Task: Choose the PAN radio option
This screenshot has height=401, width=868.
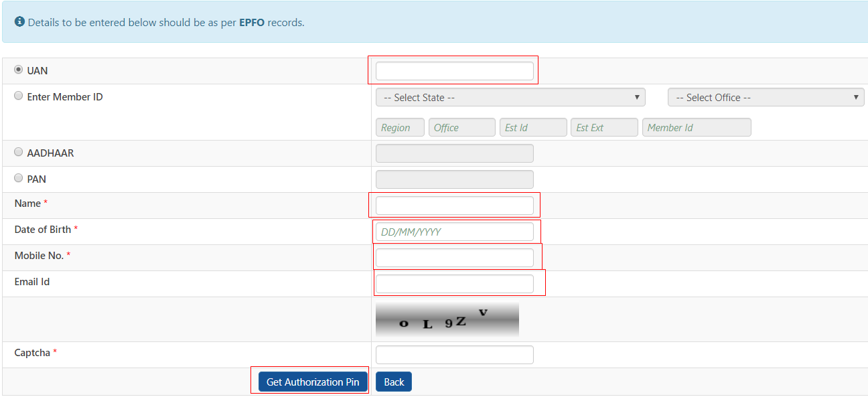Action: point(19,177)
